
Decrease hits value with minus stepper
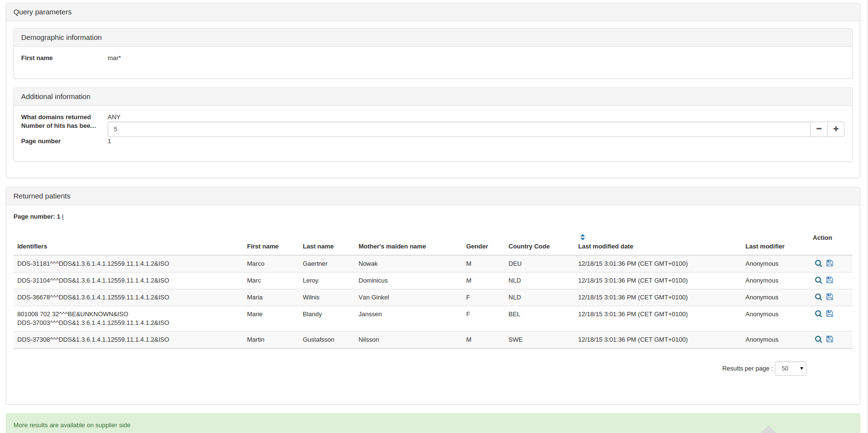coord(818,129)
